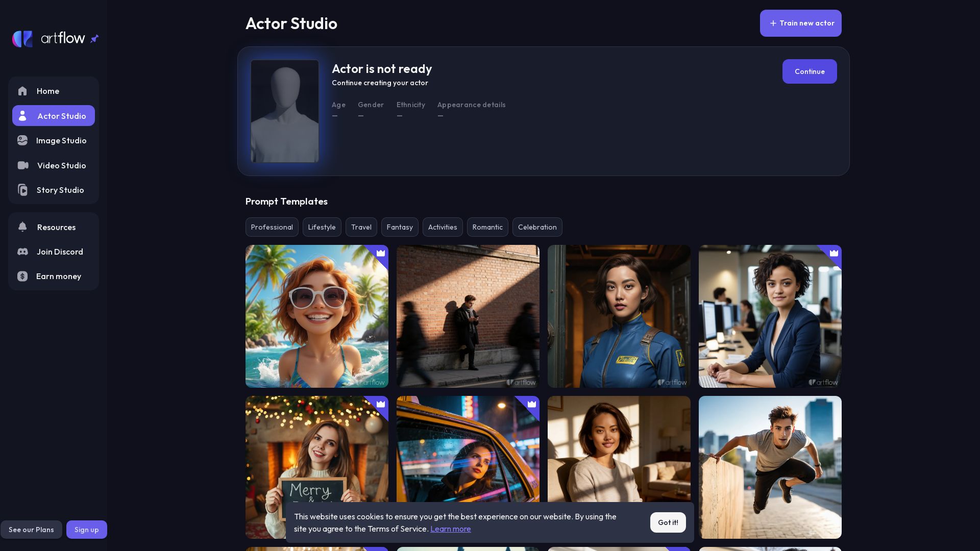
Task: Open the brick wall street template thumbnail
Action: (x=468, y=316)
